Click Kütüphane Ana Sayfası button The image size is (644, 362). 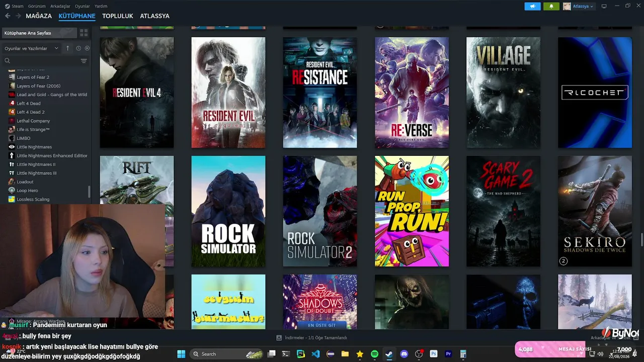39,33
